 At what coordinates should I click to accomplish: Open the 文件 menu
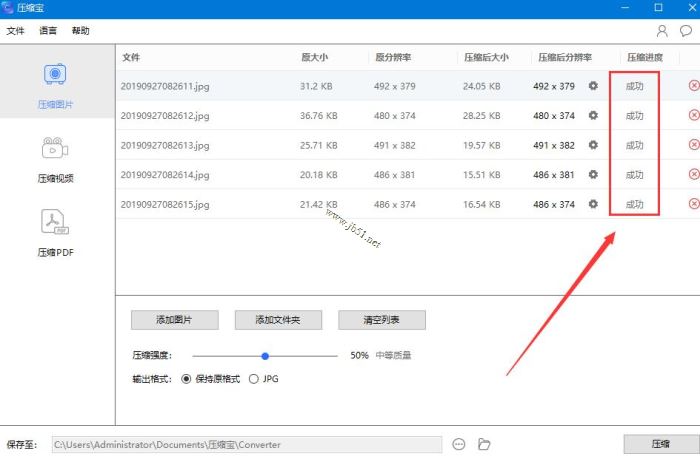coord(15,31)
